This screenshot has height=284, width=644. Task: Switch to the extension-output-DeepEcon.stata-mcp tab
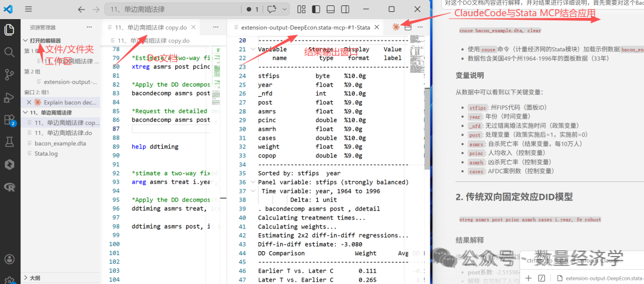(x=305, y=27)
